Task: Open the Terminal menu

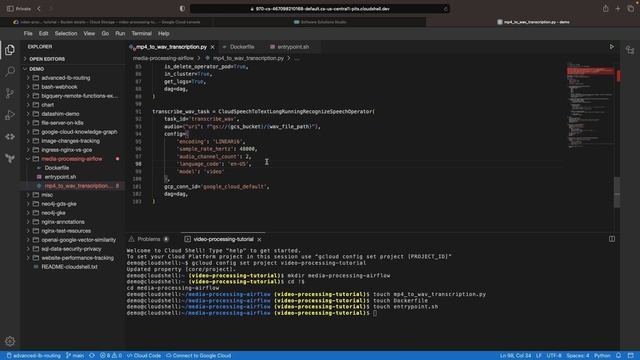Action: [141, 33]
